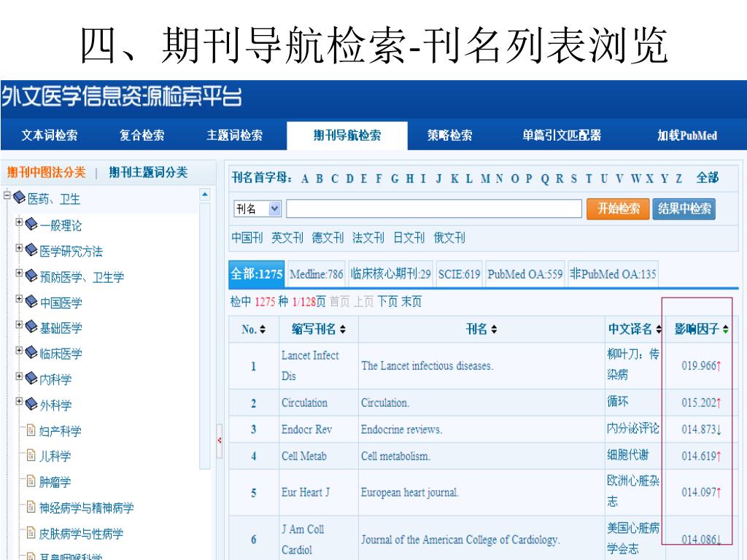Select the 期刊导航检索 tab
747x560 pixels.
(x=347, y=135)
